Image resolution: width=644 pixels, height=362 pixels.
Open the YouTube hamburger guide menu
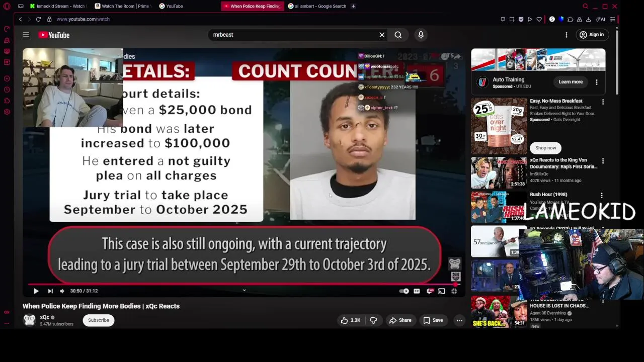(26, 35)
